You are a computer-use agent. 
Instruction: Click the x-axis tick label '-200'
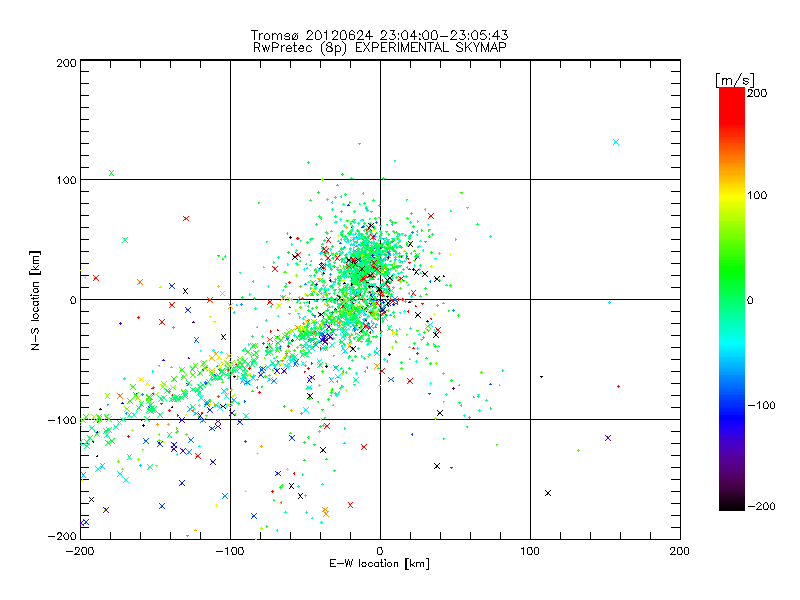click(x=80, y=551)
